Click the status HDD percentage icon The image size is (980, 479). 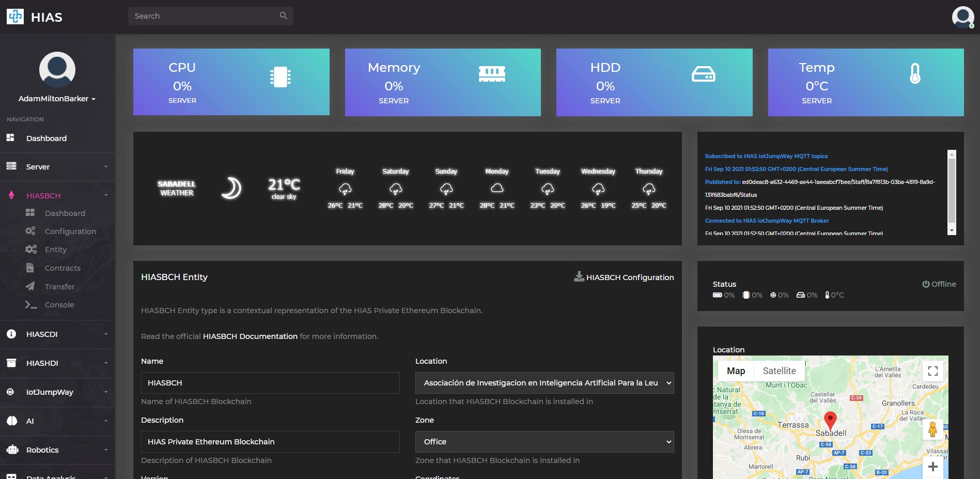tap(801, 295)
